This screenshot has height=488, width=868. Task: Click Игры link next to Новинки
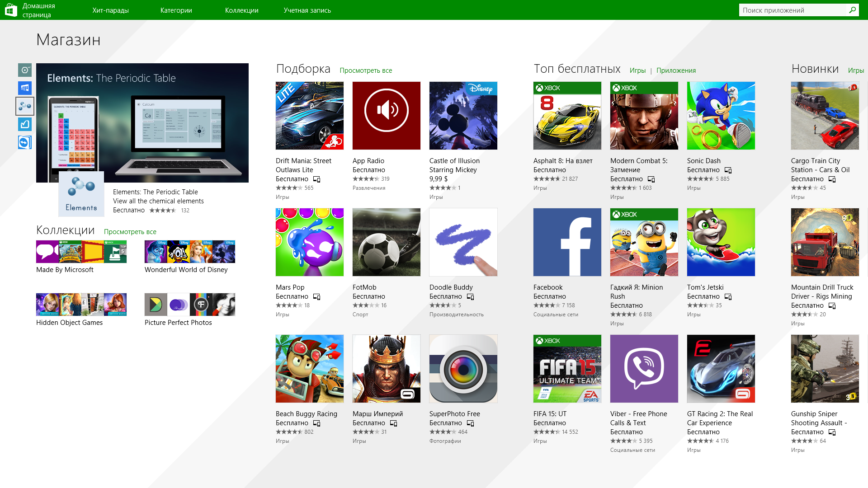(x=856, y=70)
